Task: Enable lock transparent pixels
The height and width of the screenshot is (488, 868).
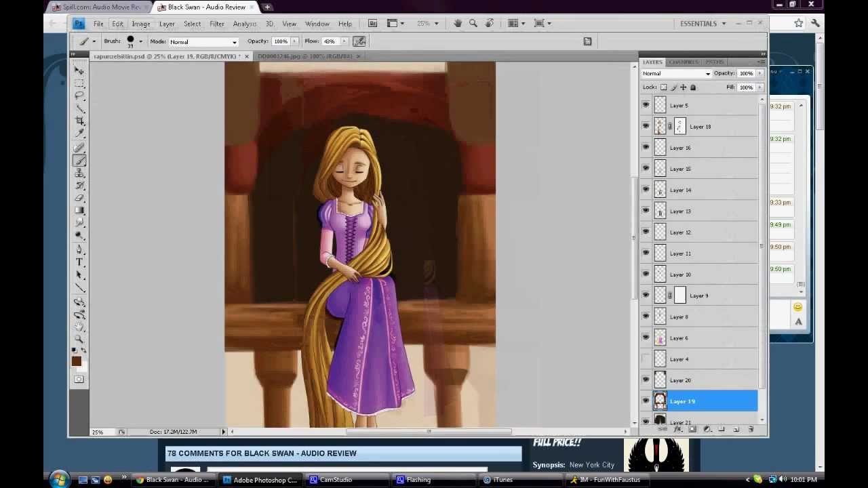Action: tap(664, 87)
